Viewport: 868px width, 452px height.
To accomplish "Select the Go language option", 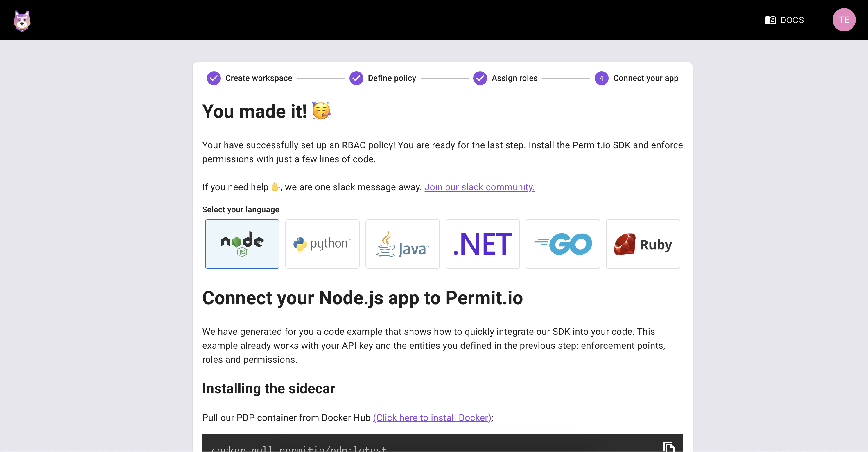I will tap(563, 244).
